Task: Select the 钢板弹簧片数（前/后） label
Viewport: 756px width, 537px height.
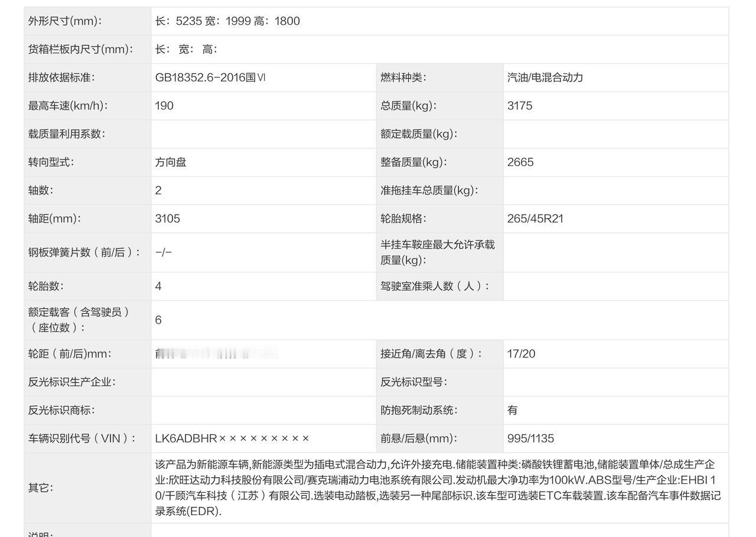Action: click(x=85, y=252)
